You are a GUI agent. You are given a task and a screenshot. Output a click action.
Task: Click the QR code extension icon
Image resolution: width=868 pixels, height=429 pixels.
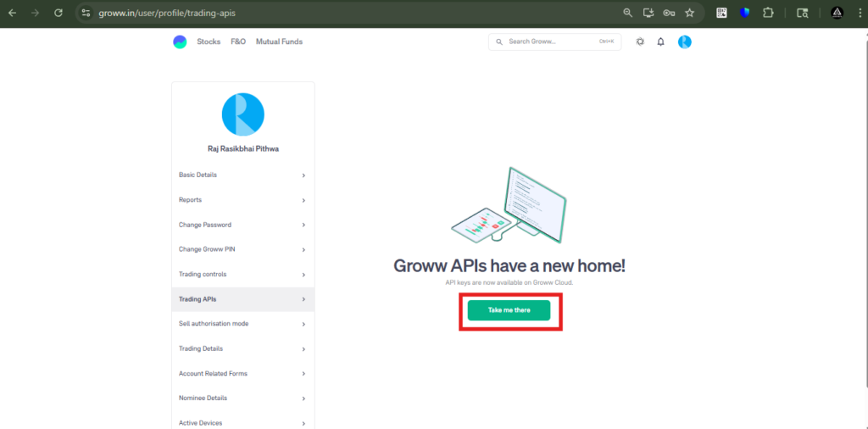pos(722,13)
